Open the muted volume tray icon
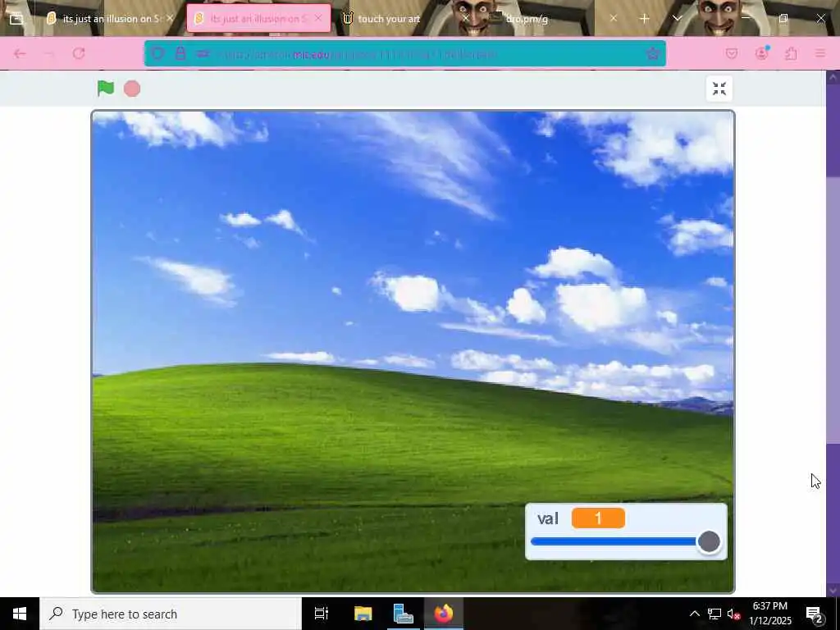The width and height of the screenshot is (840, 630). click(x=733, y=614)
